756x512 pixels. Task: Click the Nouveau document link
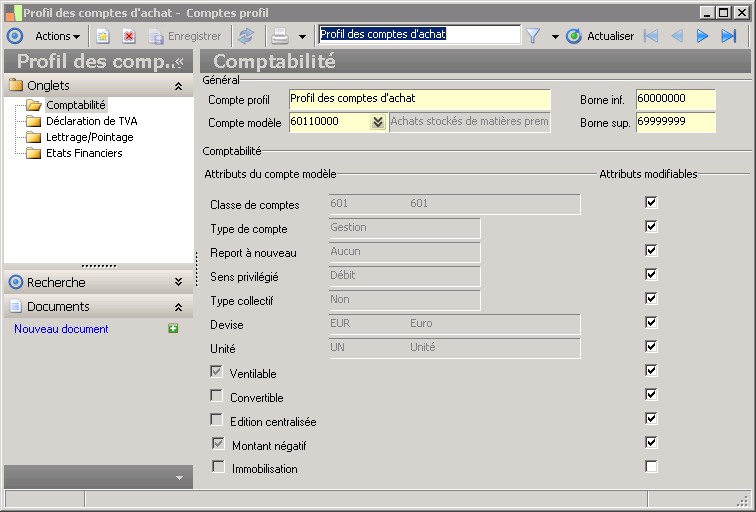click(61, 329)
